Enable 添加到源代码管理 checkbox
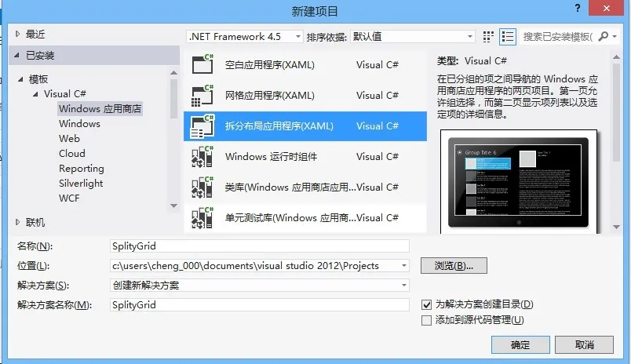This screenshot has width=631, height=364. tap(426, 320)
